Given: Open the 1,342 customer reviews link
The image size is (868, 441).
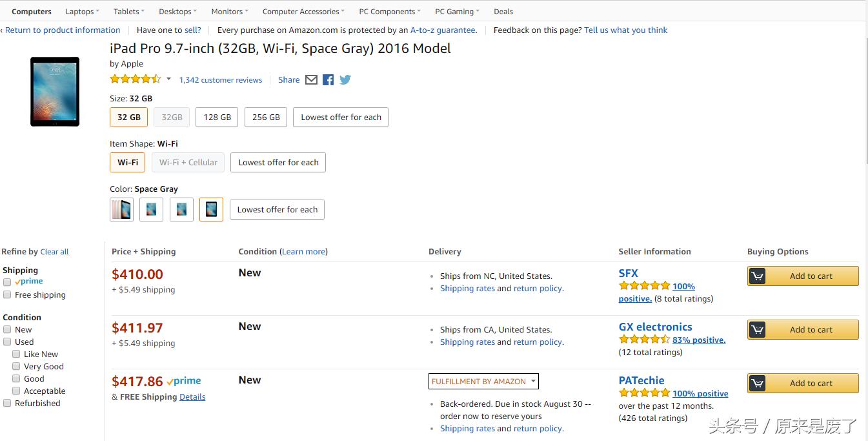Looking at the screenshot, I should tap(221, 80).
